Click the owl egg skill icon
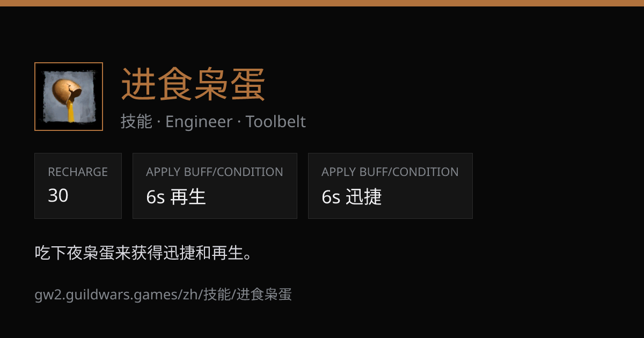The image size is (644, 338). pyautogui.click(x=69, y=97)
